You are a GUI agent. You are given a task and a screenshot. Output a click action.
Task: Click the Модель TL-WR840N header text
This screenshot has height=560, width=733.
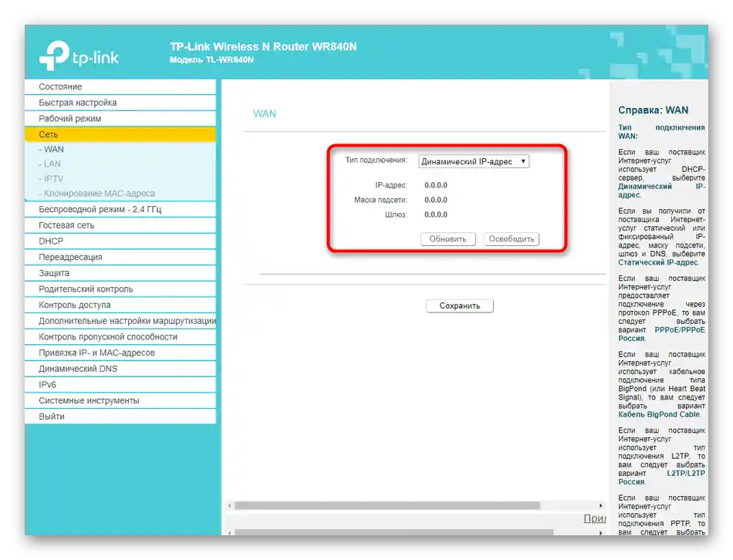click(211, 60)
